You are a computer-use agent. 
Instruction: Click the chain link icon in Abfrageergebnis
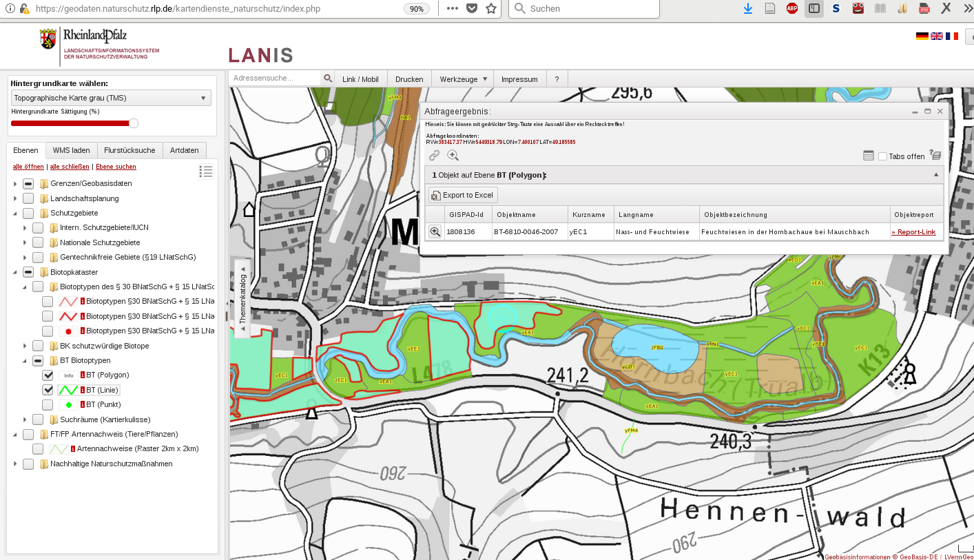[434, 156]
